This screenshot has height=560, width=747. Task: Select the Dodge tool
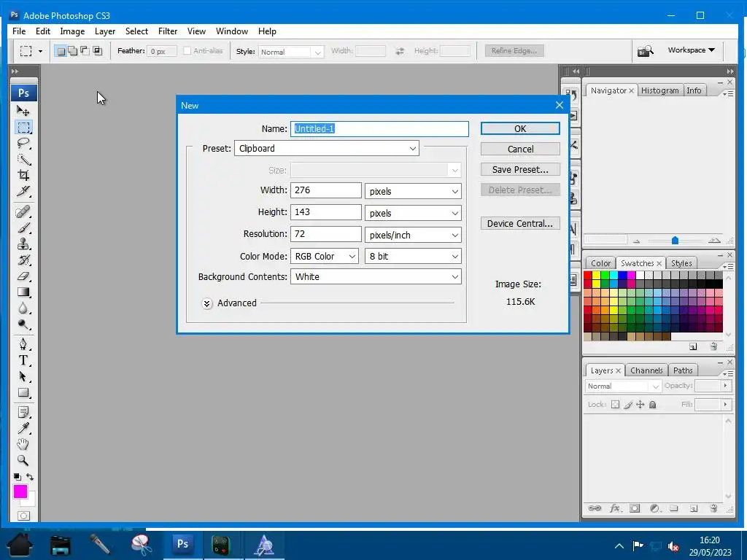coord(23,324)
